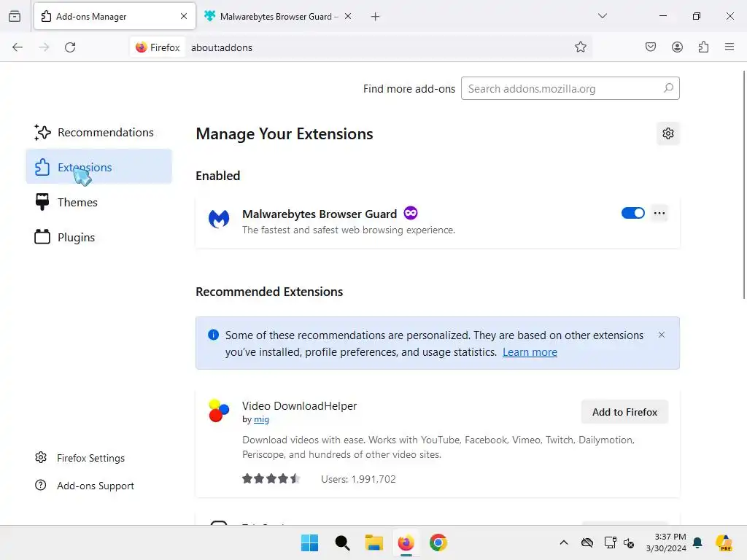Select the Extensions category
The width and height of the screenshot is (747, 560).
click(98, 167)
